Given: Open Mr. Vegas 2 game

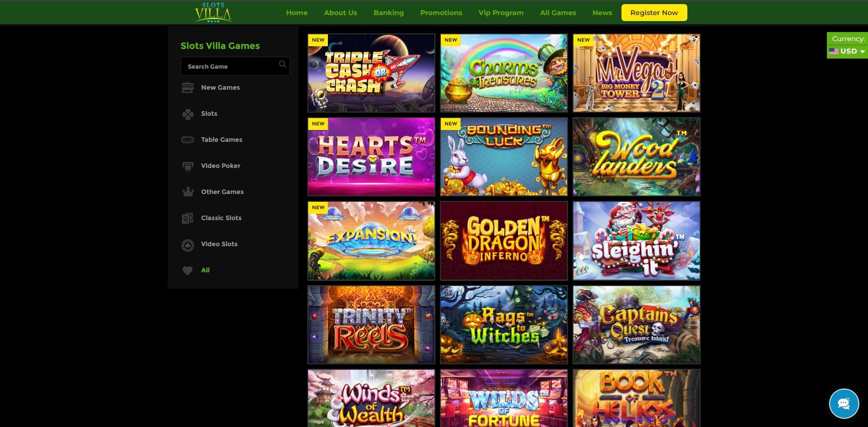Looking at the screenshot, I should 637,73.
